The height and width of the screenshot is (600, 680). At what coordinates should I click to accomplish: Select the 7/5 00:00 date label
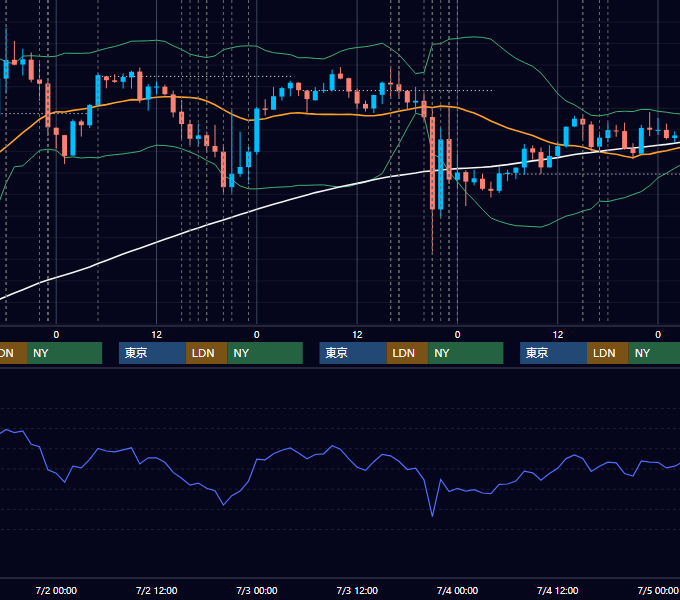[658, 590]
